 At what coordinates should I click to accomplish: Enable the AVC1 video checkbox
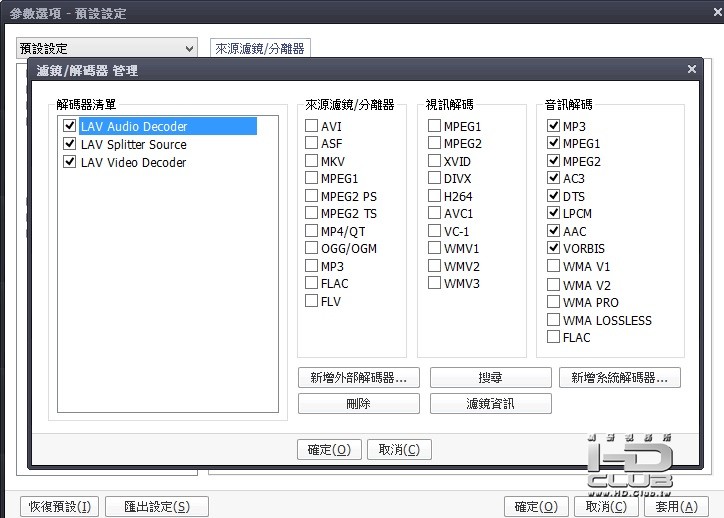point(434,213)
